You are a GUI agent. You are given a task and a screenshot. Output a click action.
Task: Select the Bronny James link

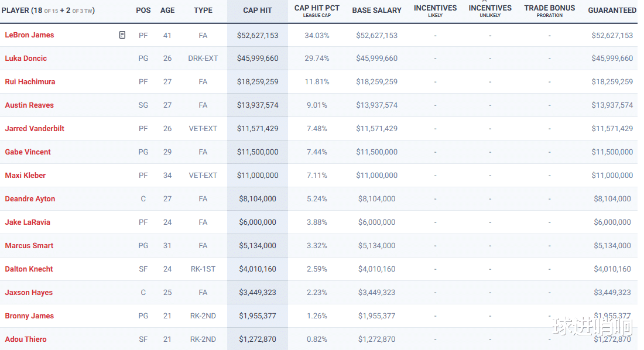pyautogui.click(x=29, y=316)
